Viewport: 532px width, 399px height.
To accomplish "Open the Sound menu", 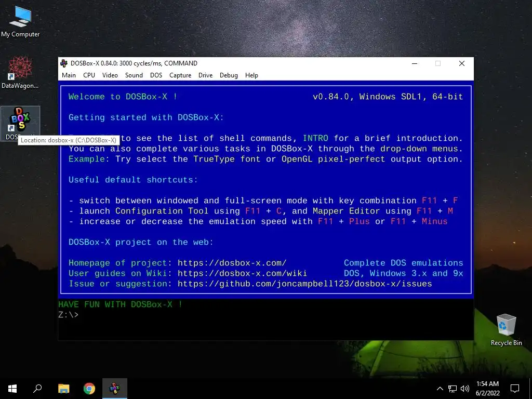I will [x=134, y=75].
